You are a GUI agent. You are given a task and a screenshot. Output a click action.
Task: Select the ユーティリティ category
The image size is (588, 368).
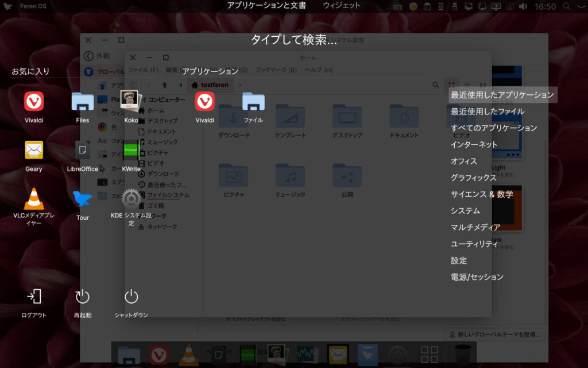click(474, 244)
